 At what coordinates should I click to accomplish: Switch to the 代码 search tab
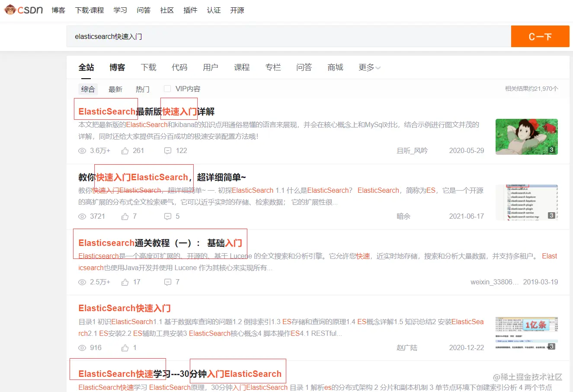coord(179,67)
